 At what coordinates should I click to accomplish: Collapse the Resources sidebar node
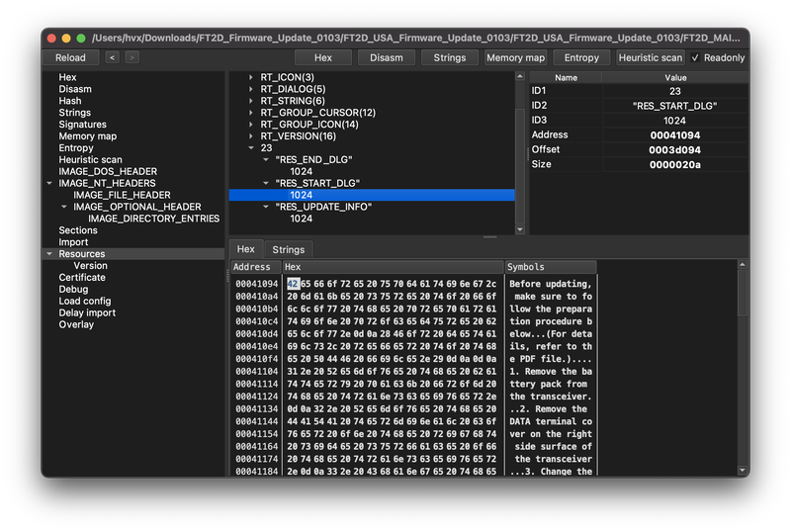pyautogui.click(x=49, y=254)
